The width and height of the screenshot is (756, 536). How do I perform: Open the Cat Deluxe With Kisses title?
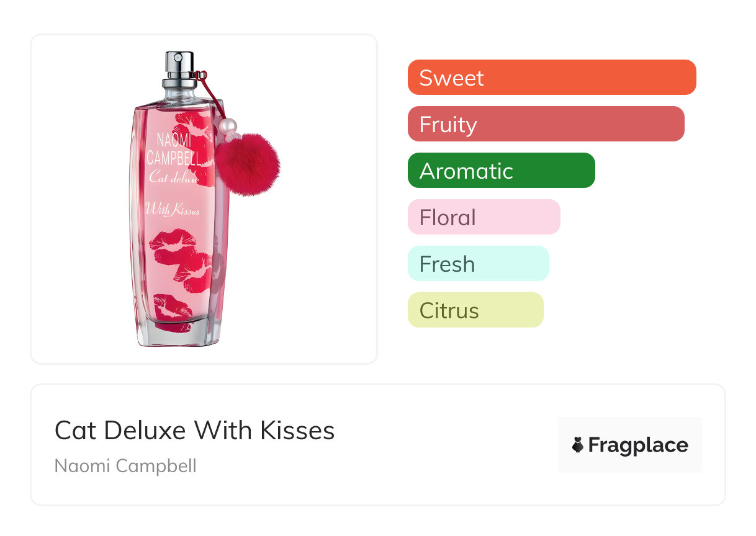click(194, 430)
